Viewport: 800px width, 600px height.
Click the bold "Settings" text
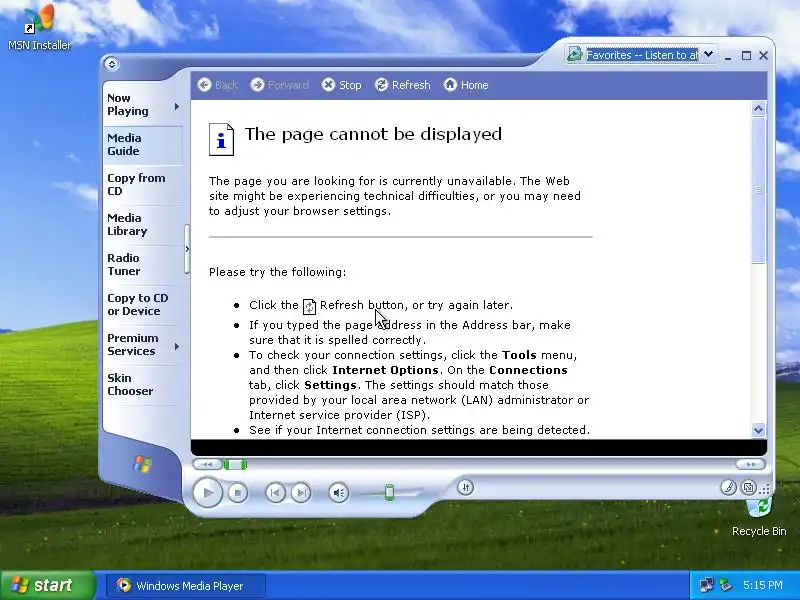[330, 385]
